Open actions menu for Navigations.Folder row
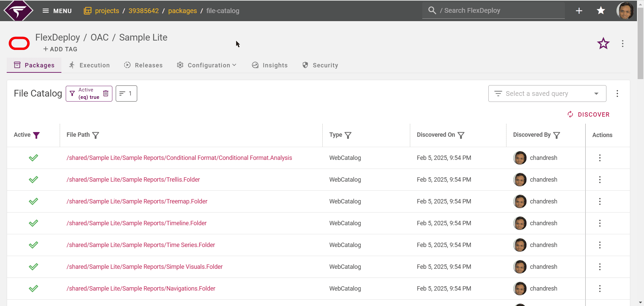The width and height of the screenshot is (644, 306). click(x=600, y=289)
